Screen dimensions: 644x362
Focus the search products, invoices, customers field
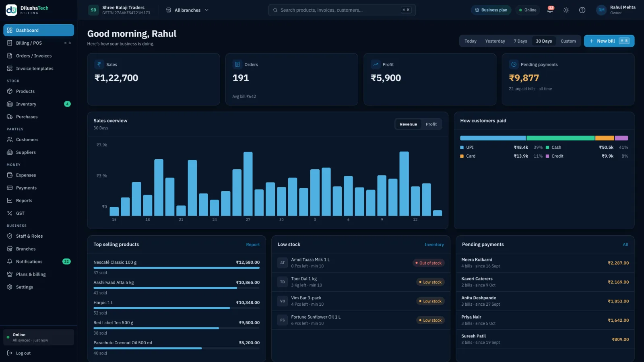pos(342,10)
